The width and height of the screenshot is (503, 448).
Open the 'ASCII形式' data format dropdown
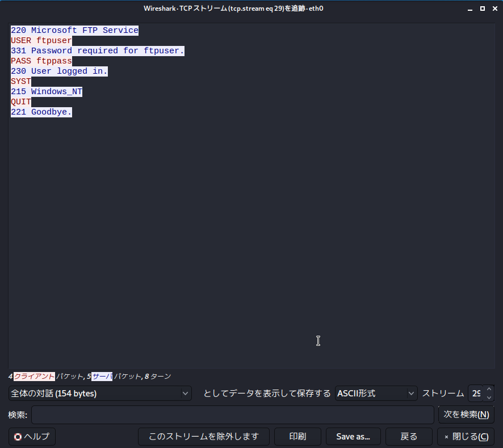pyautogui.click(x=376, y=393)
